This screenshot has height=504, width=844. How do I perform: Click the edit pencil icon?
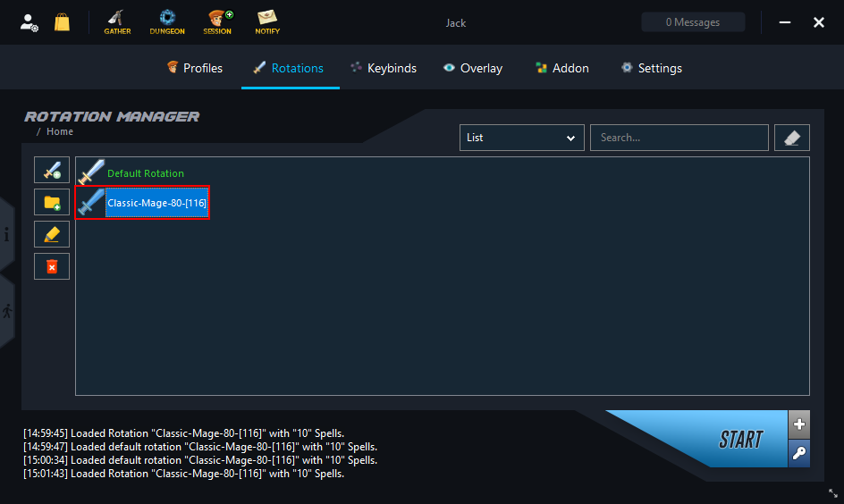coord(52,234)
